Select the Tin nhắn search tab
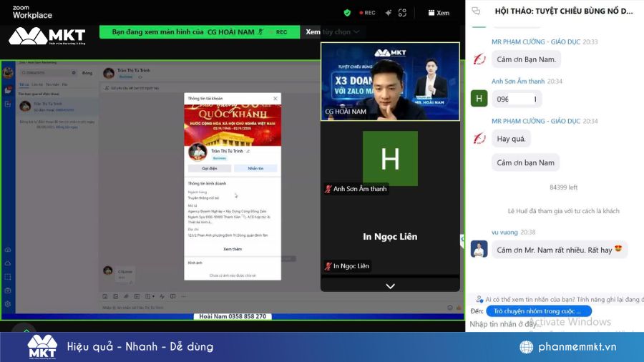 52,84
